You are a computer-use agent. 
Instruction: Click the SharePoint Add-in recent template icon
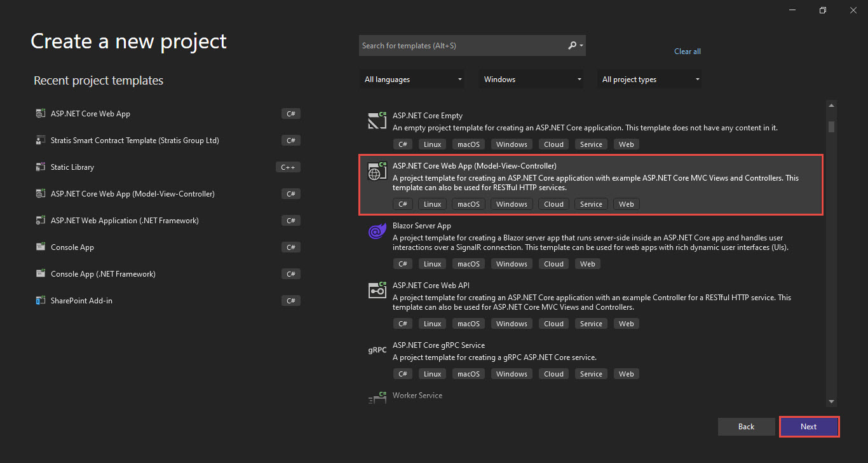pos(41,301)
